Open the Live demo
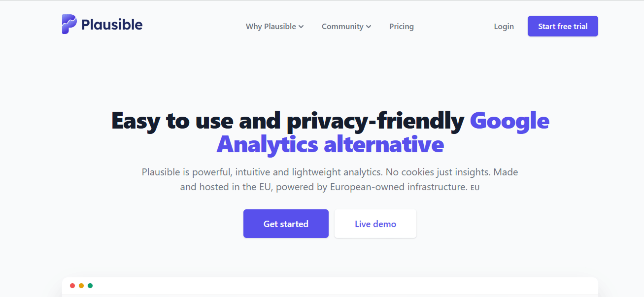The width and height of the screenshot is (644, 297). click(x=375, y=224)
